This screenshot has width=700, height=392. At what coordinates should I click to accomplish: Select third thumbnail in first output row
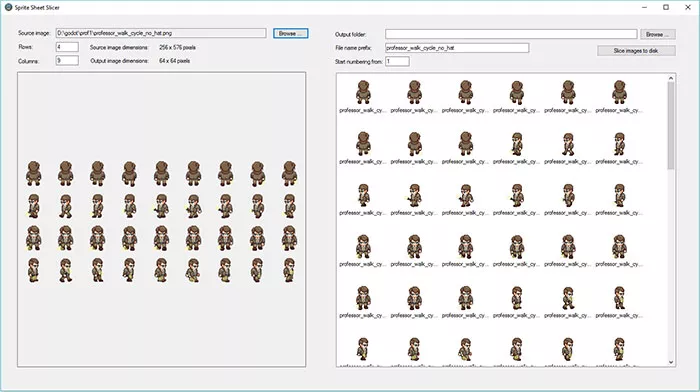click(466, 92)
